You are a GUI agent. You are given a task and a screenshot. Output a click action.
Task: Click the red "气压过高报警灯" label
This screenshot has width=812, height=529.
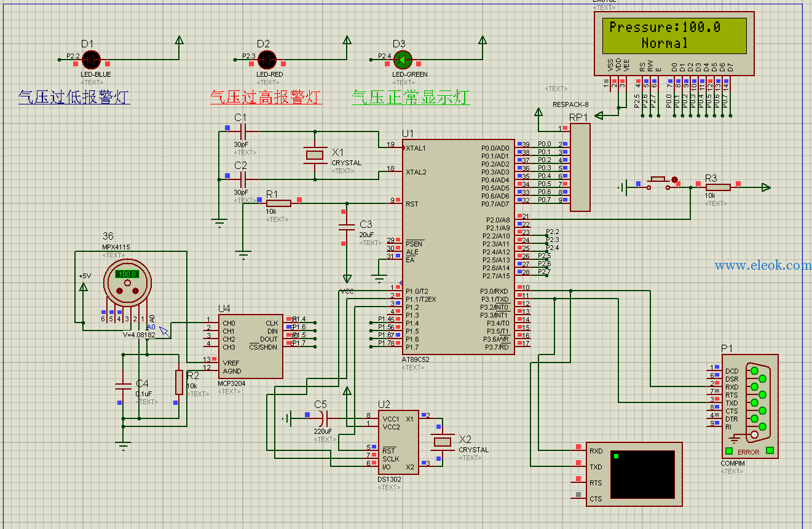pos(266,96)
